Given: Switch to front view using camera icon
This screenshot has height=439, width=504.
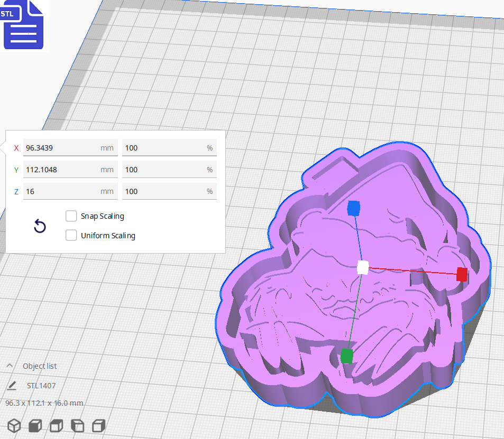Looking at the screenshot, I should tap(35, 425).
